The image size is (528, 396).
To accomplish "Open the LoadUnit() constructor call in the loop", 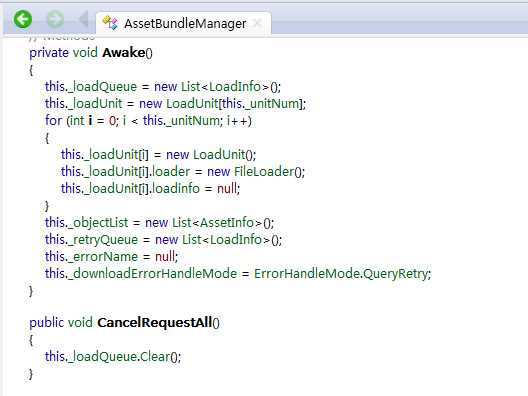I will coord(219,155).
